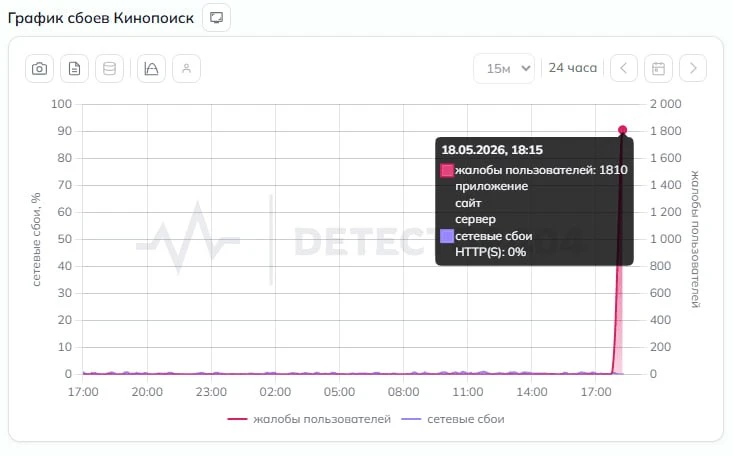Go to next period with right arrow
Image resolution: width=733 pixels, height=456 pixels.
[693, 68]
